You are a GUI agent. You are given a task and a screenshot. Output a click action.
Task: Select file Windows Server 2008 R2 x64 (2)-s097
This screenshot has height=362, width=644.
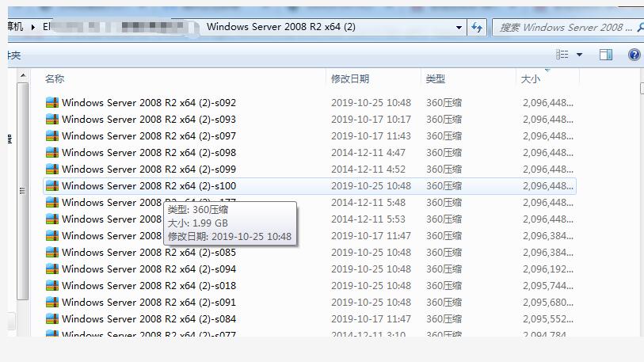(149, 136)
